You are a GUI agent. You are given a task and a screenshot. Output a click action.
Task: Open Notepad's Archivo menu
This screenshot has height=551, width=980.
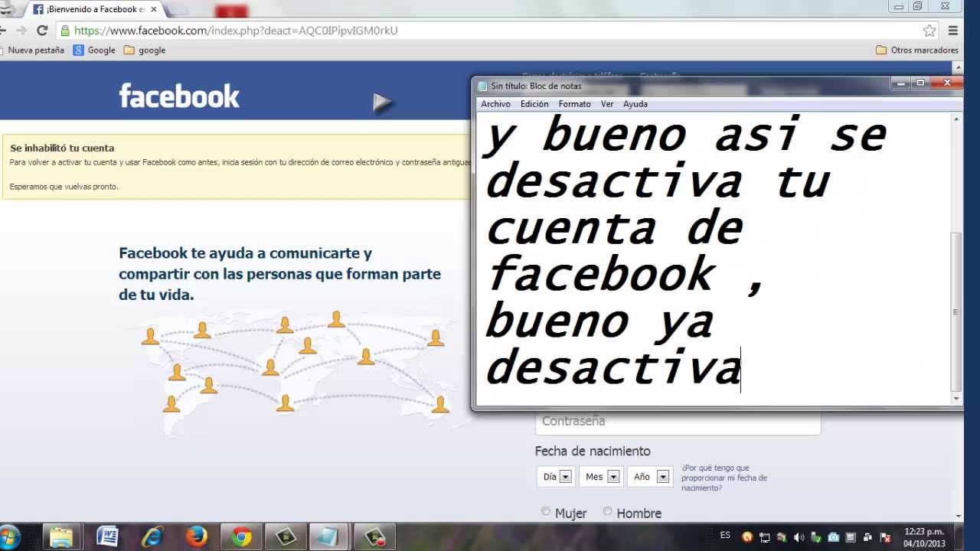click(x=495, y=104)
